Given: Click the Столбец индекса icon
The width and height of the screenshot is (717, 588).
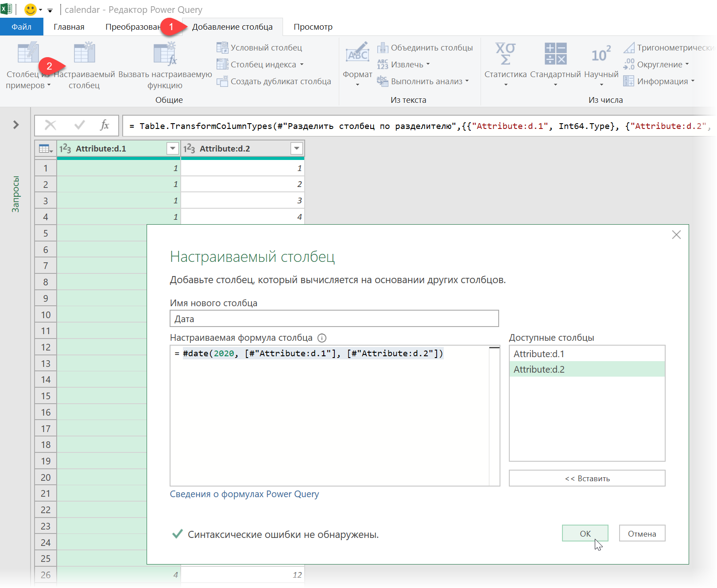Looking at the screenshot, I should tap(222, 64).
